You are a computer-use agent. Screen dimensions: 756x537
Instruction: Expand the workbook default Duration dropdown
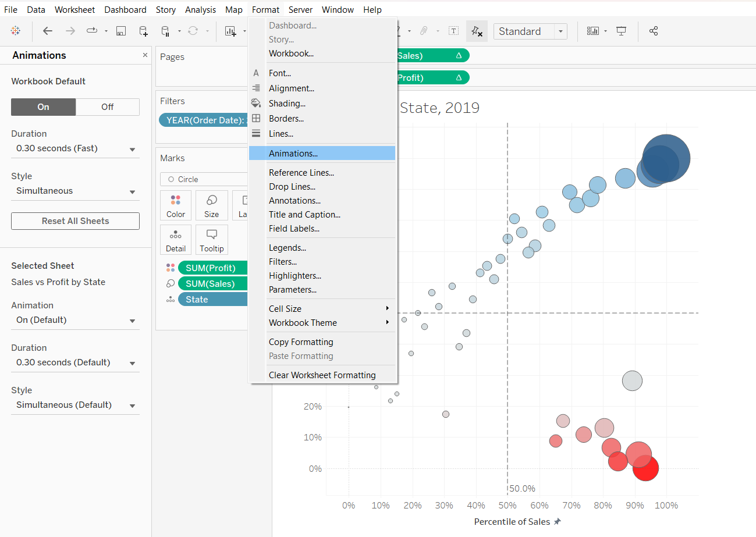pos(75,149)
